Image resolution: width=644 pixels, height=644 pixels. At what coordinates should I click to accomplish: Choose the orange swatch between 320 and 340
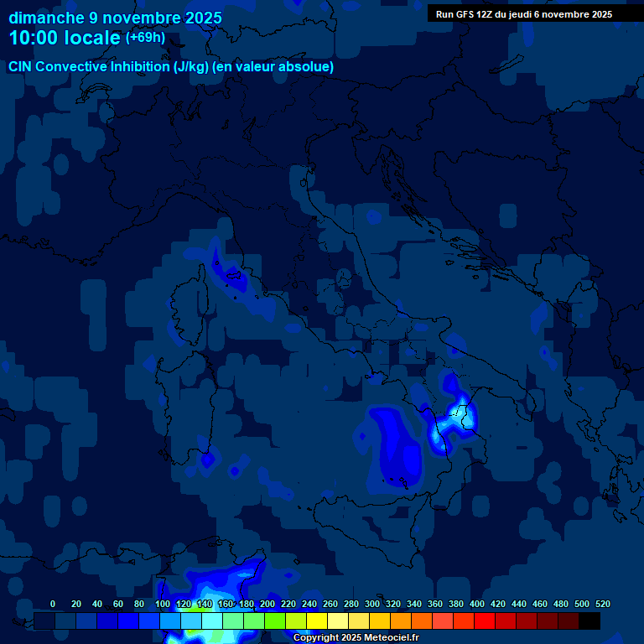[401, 621]
